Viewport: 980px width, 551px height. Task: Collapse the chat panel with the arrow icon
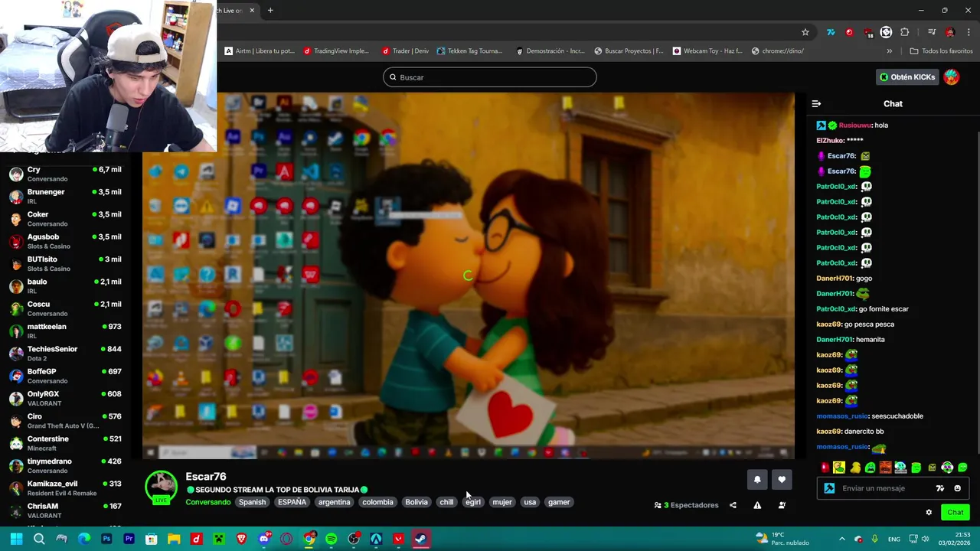pos(816,103)
